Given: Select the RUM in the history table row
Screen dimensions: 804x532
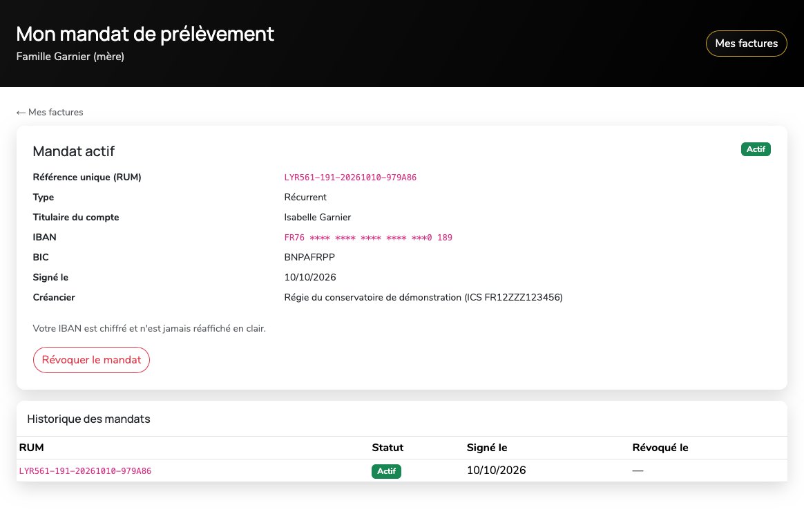Looking at the screenshot, I should [85, 471].
